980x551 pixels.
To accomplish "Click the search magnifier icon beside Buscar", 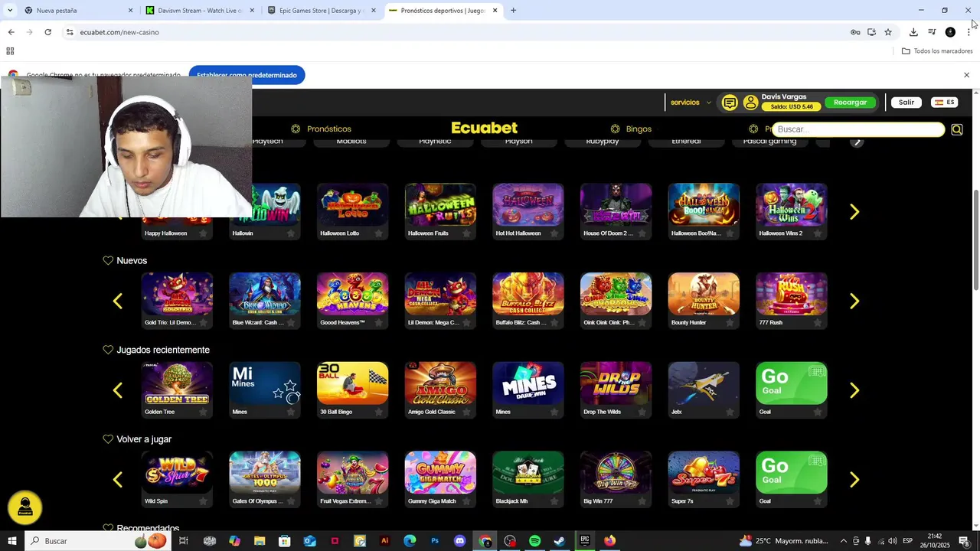I will pyautogui.click(x=956, y=129).
